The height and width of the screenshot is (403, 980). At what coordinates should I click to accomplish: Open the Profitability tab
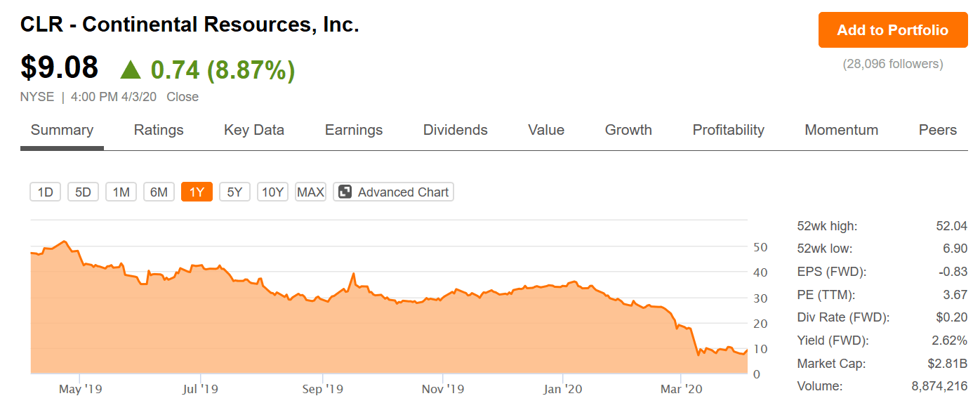tap(729, 130)
